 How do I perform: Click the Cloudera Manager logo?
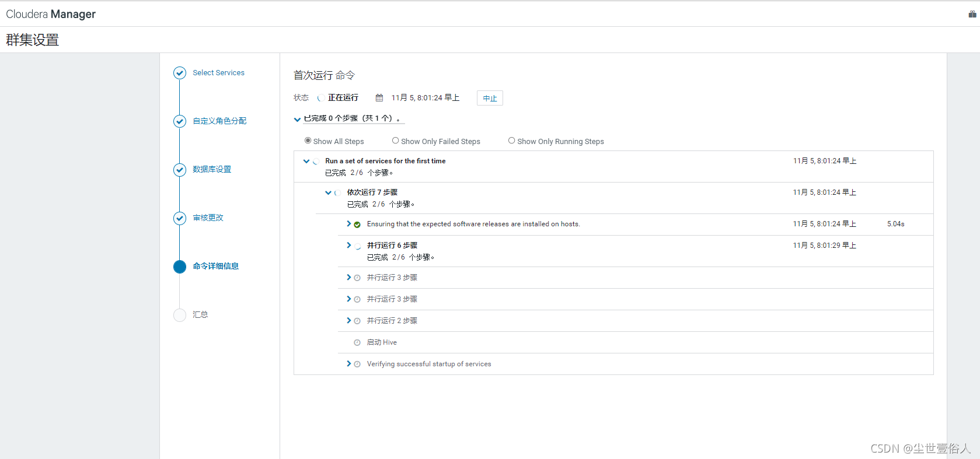click(51, 14)
